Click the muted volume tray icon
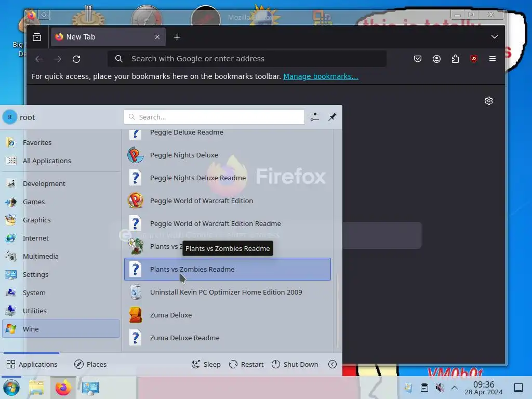532x399 pixels. (x=440, y=388)
